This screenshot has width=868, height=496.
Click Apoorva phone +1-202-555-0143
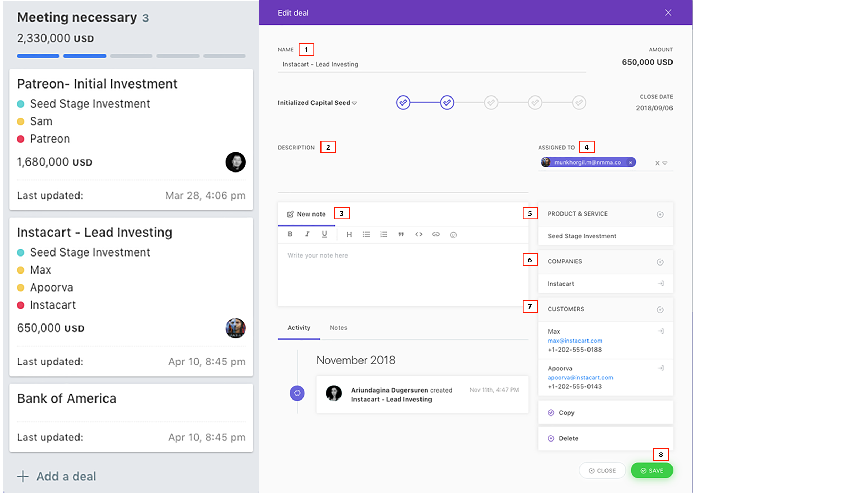(x=575, y=386)
